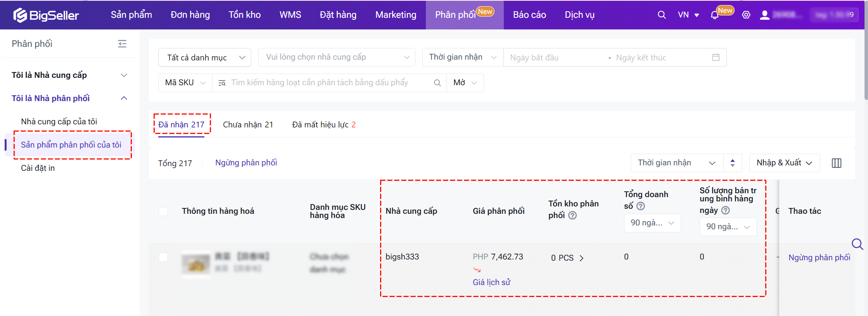
Task: Toggle sort order arrows for Thời gian nhận
Action: (x=732, y=163)
